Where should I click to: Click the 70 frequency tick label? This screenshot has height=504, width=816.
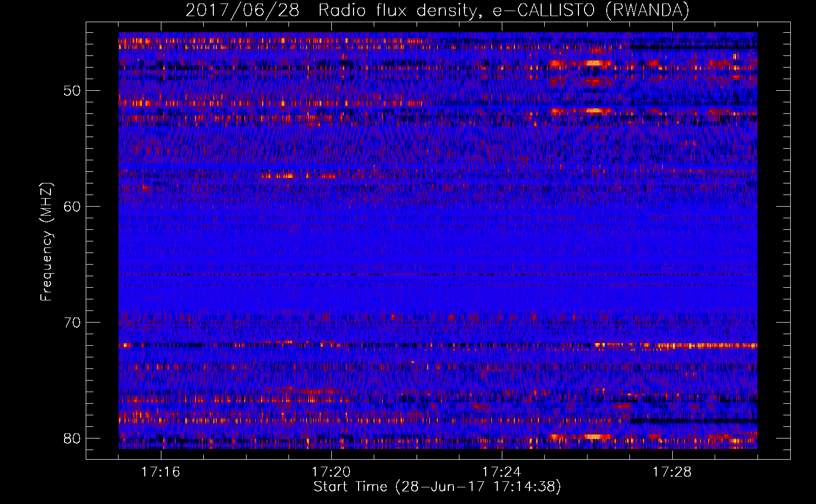[73, 323]
